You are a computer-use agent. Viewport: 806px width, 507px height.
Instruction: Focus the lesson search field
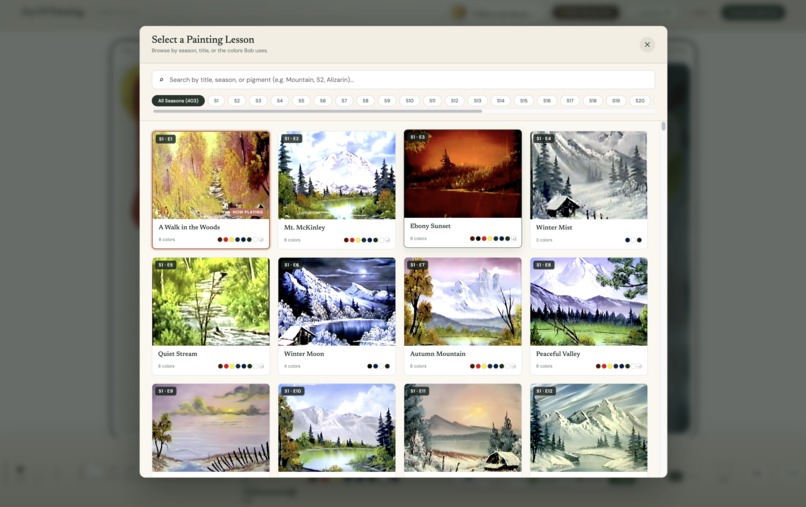(x=403, y=80)
